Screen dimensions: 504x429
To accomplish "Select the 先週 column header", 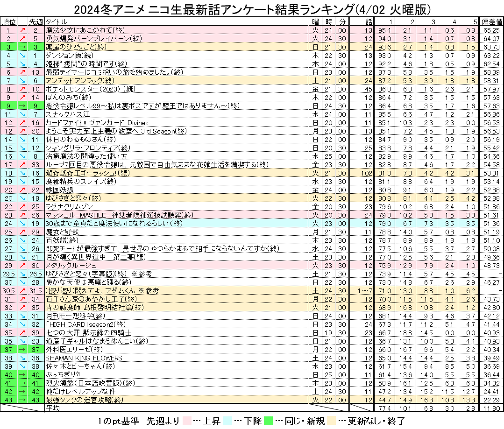I will pyautogui.click(x=35, y=22).
